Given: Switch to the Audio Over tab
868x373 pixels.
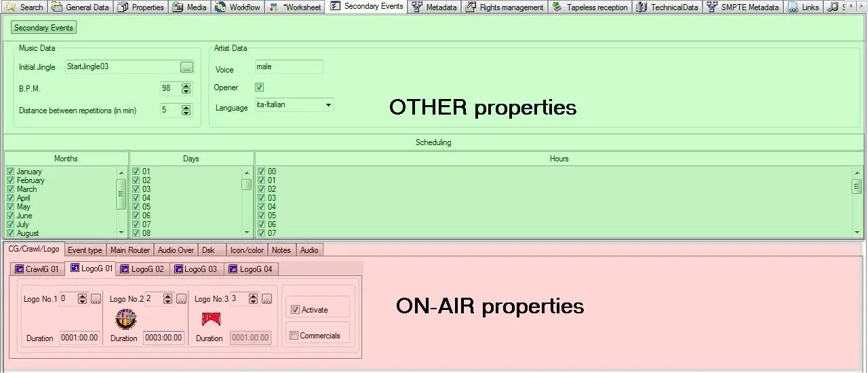Looking at the screenshot, I should 176,250.
